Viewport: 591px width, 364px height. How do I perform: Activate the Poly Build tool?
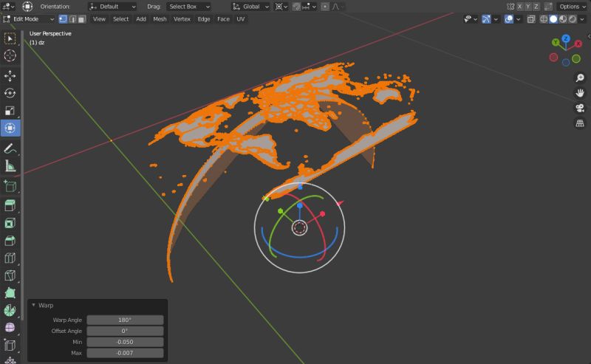10,293
